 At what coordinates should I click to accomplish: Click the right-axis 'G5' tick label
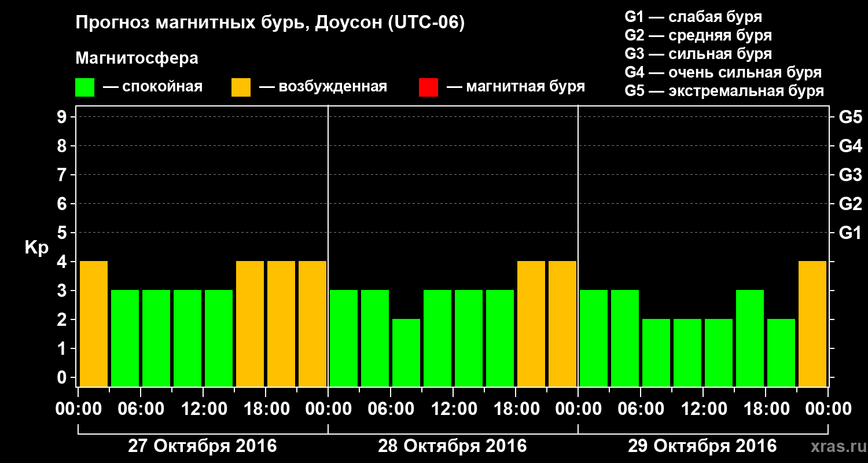click(x=850, y=117)
